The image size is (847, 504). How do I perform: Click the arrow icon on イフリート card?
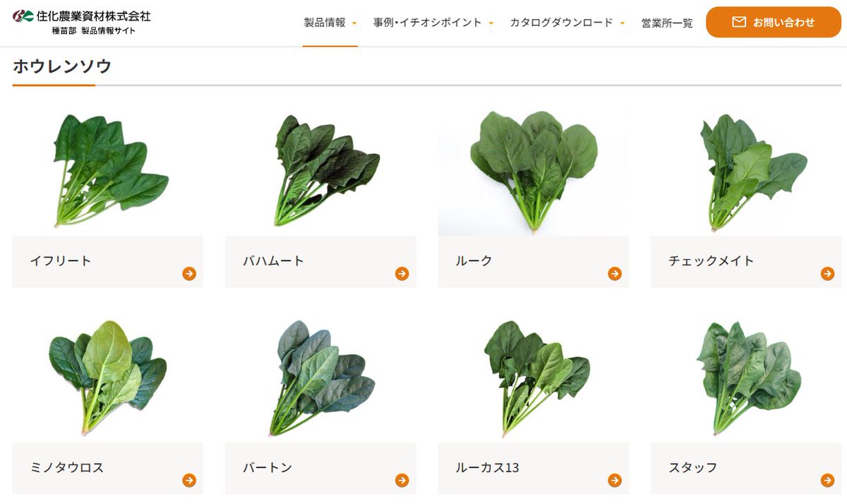tap(189, 274)
